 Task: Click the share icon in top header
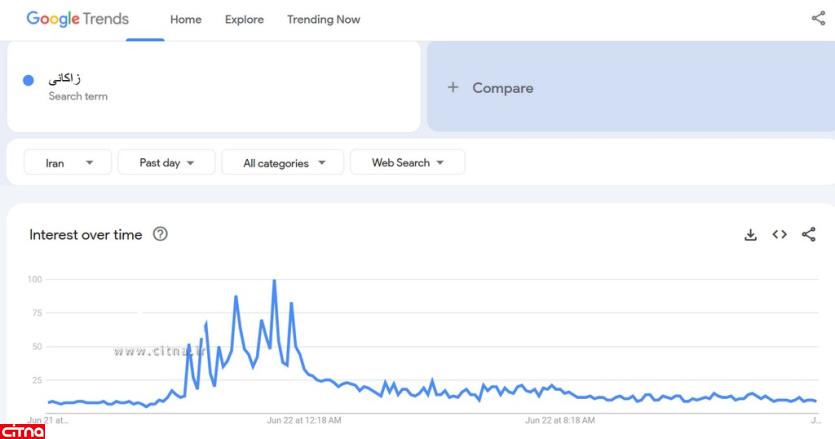click(x=818, y=19)
